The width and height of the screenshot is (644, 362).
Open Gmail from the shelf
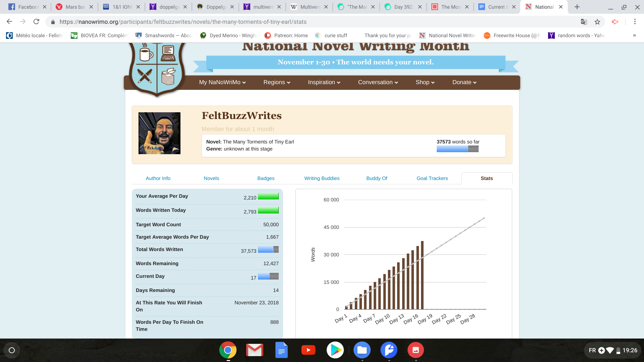point(255,350)
